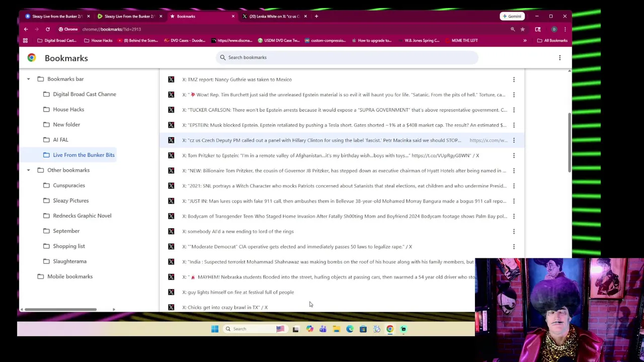Open Microsoft Edge from the taskbar

pyautogui.click(x=350, y=329)
